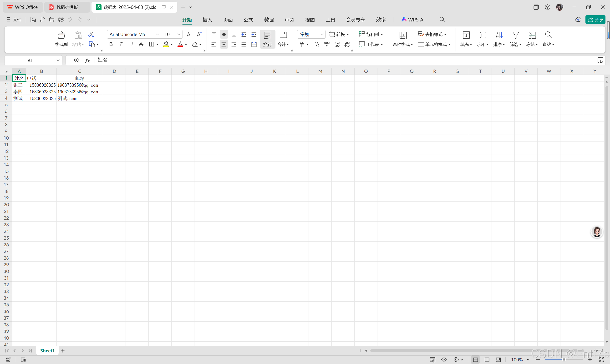The width and height of the screenshot is (610, 364).
Task: Click the red font color swatch
Action: click(x=180, y=44)
